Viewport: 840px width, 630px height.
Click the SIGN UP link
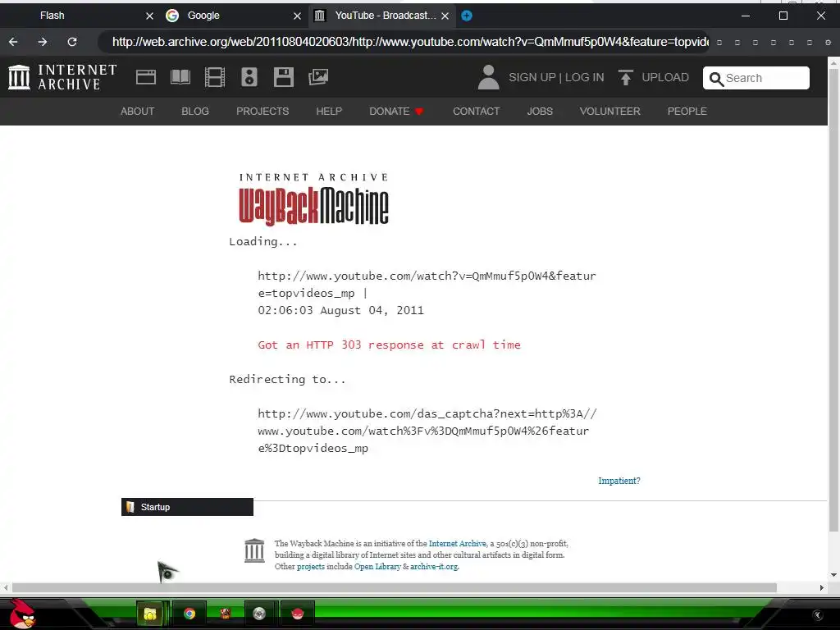532,78
